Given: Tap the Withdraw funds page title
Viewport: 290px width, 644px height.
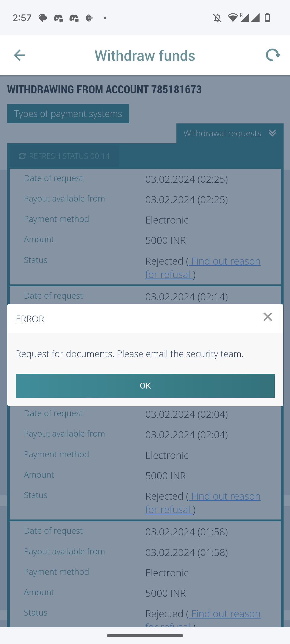Looking at the screenshot, I should [x=145, y=55].
